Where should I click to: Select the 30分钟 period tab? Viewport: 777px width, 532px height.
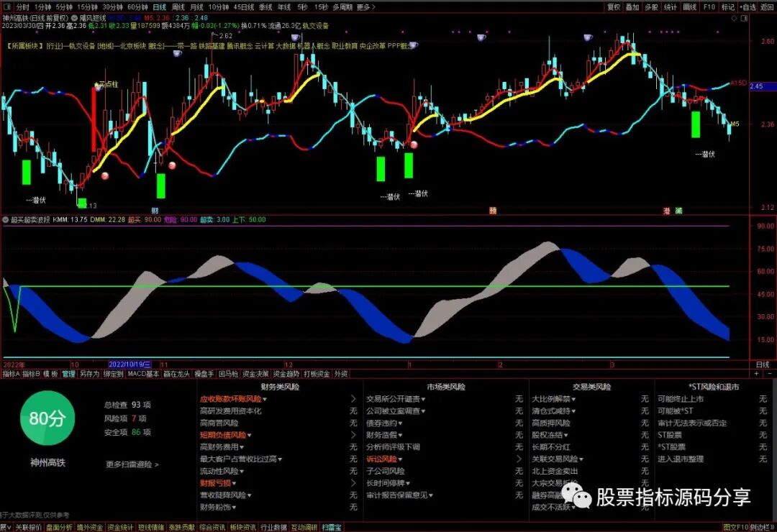click(112, 7)
